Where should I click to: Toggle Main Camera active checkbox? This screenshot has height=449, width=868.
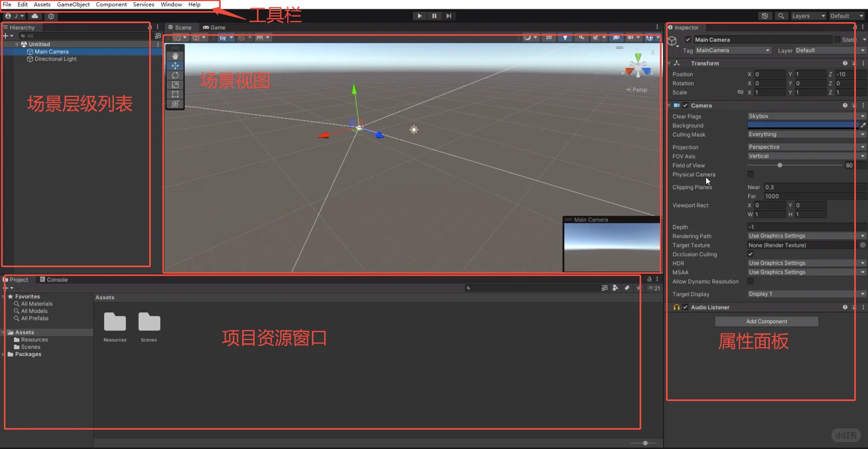click(688, 40)
